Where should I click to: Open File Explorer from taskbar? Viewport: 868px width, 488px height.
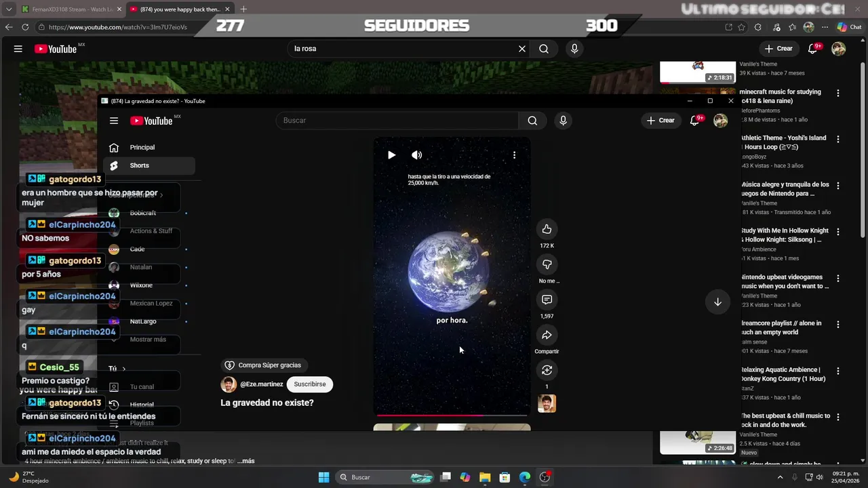coord(485,477)
